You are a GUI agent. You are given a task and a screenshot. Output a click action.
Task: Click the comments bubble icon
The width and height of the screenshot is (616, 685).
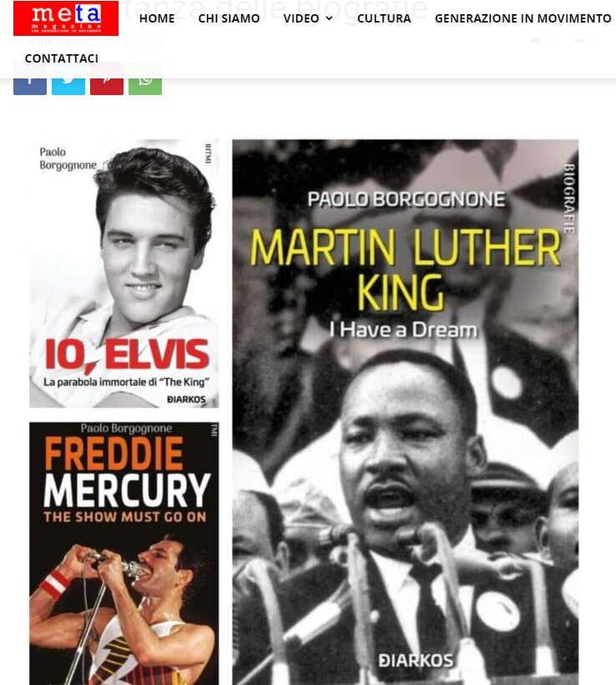[580, 41]
